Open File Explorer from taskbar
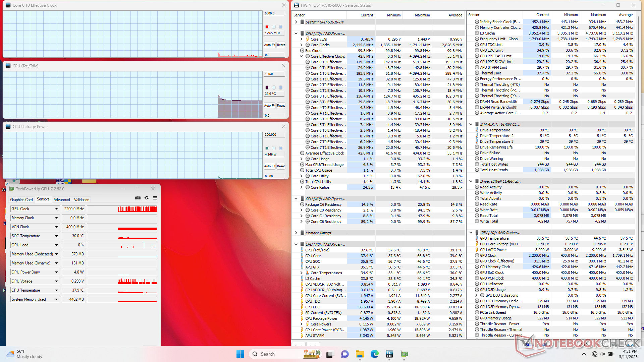The height and width of the screenshot is (362, 644). [360, 354]
